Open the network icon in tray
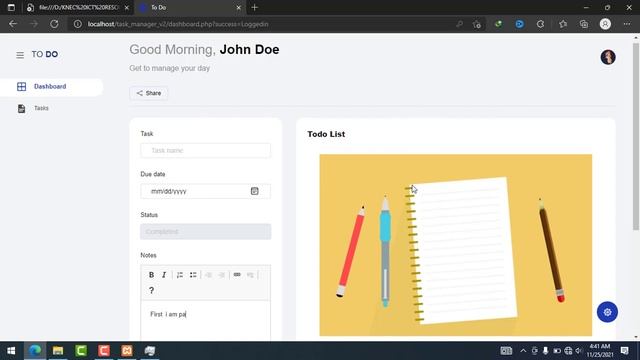The height and width of the screenshot is (360, 640). [x=568, y=351]
